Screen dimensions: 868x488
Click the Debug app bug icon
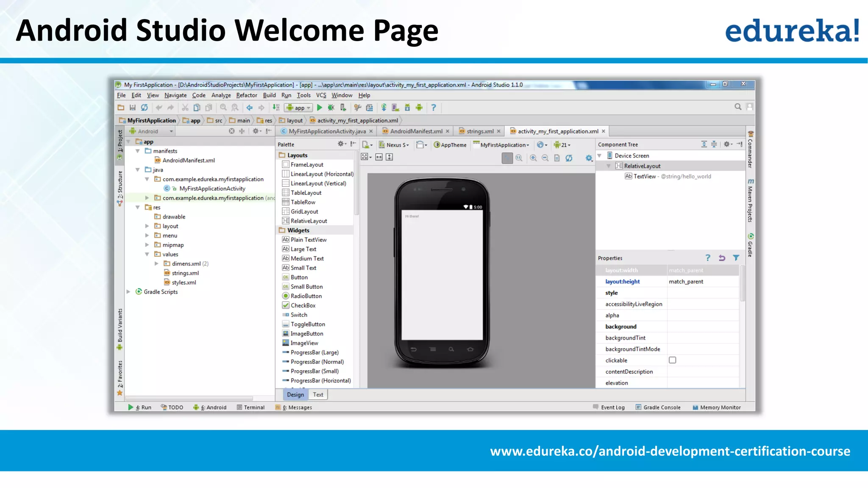point(331,108)
